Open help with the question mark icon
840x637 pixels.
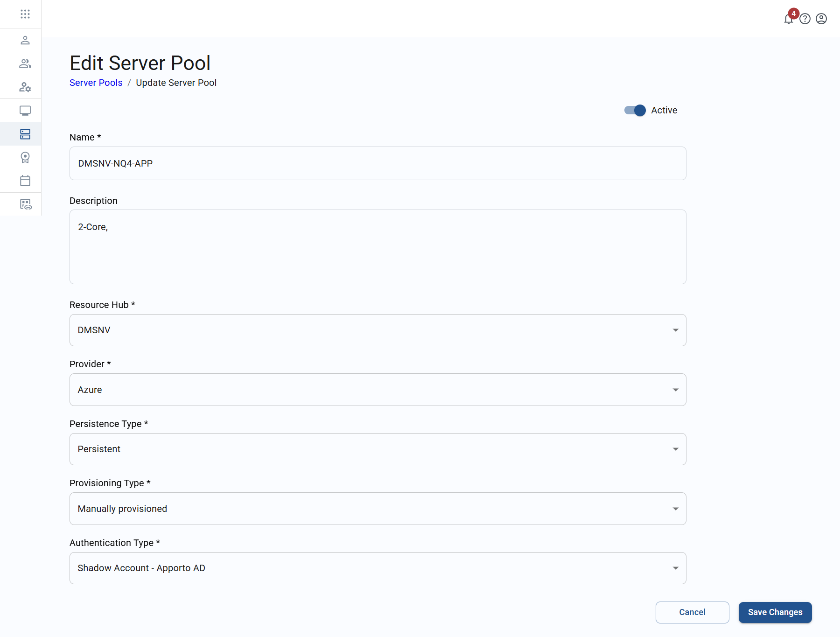(805, 19)
